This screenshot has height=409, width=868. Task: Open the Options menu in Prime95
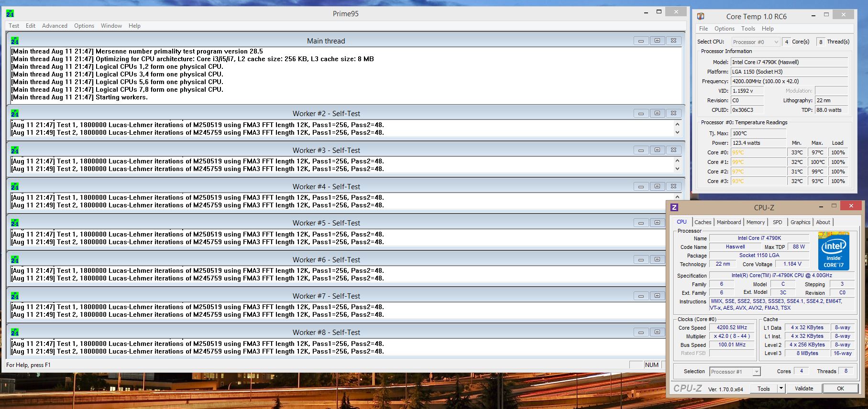coord(84,26)
